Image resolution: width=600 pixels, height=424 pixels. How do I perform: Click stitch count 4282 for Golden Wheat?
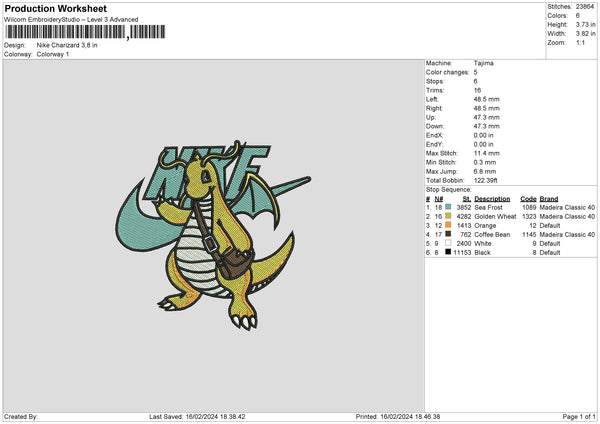(464, 217)
